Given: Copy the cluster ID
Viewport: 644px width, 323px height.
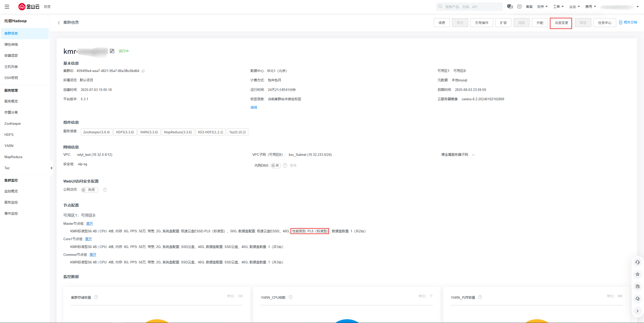Looking at the screenshot, I should [143, 71].
